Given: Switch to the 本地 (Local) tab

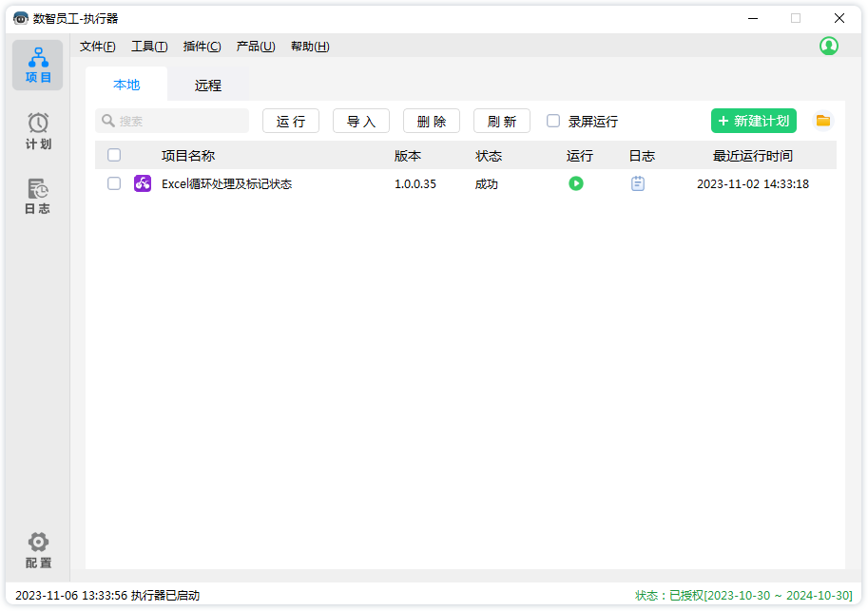Looking at the screenshot, I should pos(126,85).
